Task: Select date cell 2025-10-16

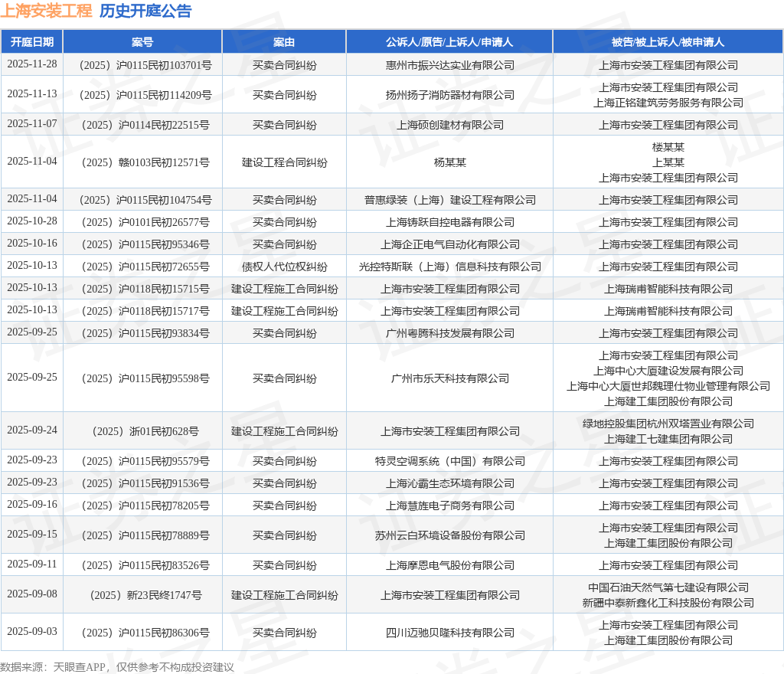Action: [32, 243]
